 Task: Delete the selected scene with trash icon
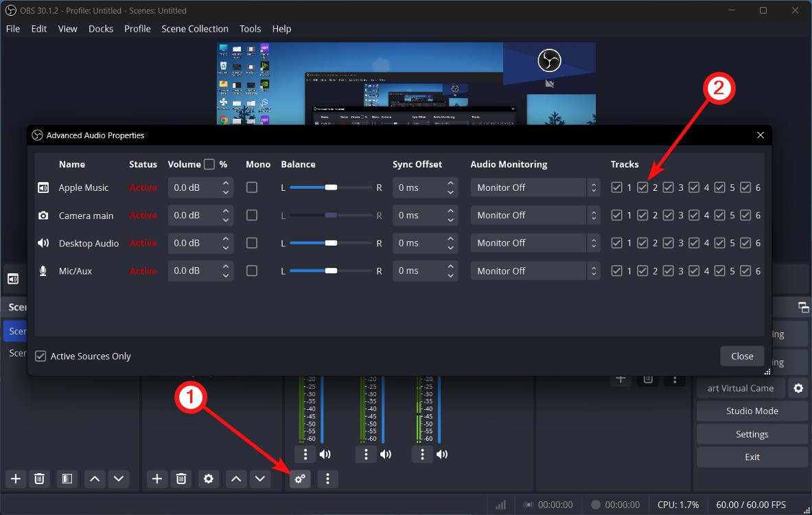(39, 479)
